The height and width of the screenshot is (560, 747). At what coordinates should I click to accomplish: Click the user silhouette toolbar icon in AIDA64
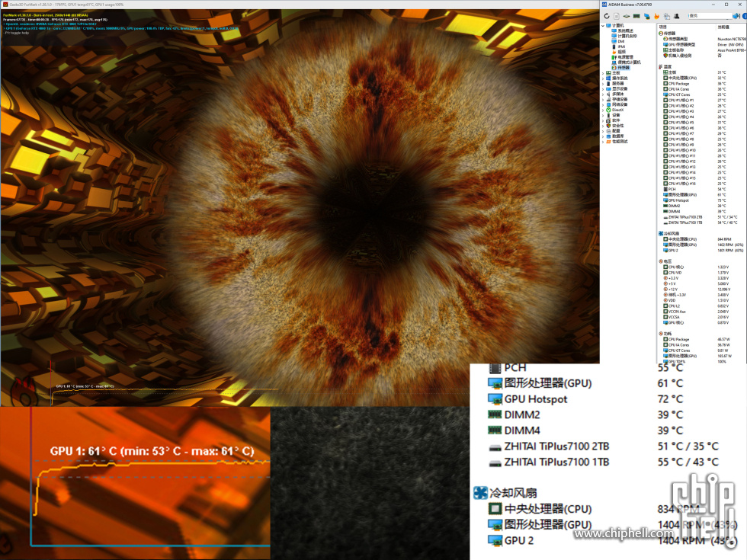click(677, 16)
